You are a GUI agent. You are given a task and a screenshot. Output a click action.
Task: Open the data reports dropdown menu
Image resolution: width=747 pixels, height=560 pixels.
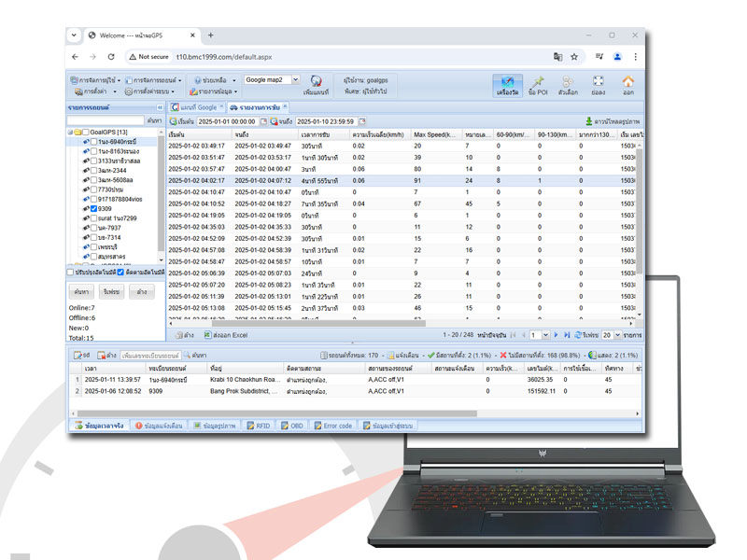coord(214,91)
